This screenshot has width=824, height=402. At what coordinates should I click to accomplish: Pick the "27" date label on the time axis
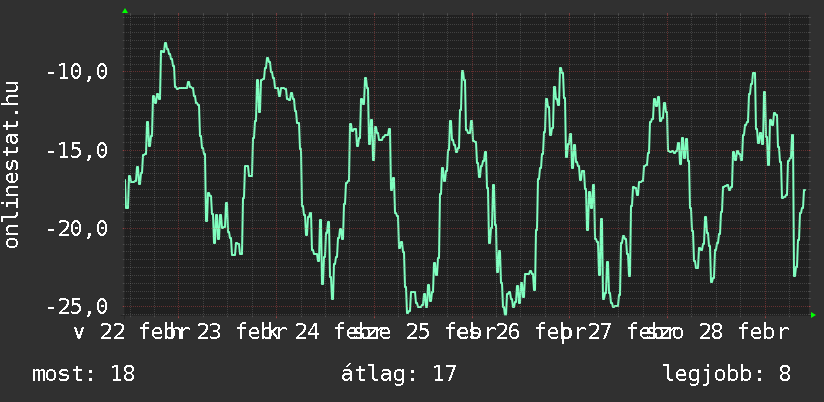coord(599,332)
